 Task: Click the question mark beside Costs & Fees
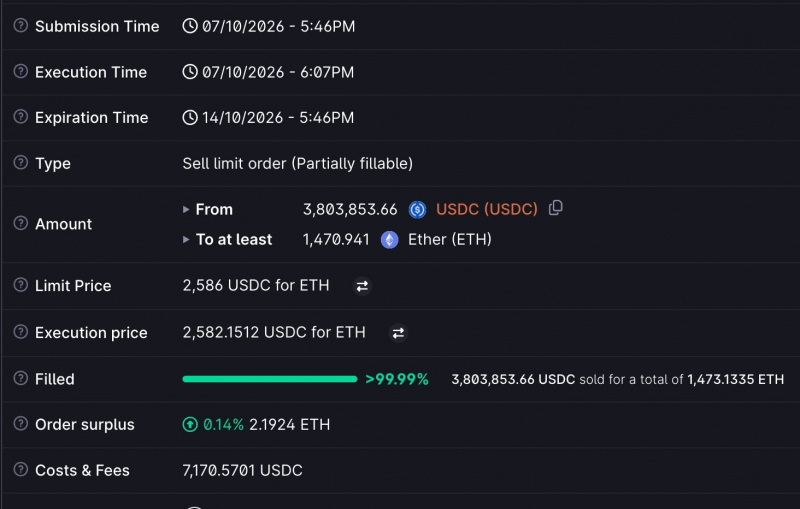pos(20,469)
